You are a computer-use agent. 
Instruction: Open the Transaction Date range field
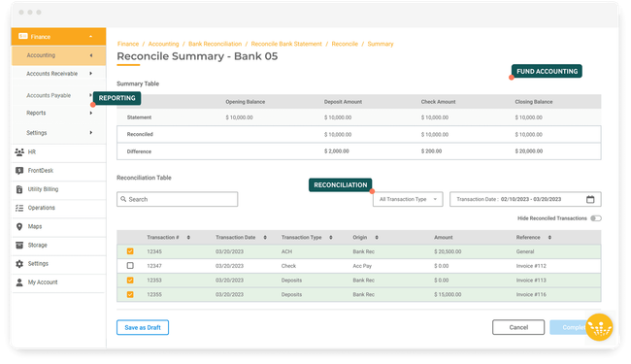[525, 199]
